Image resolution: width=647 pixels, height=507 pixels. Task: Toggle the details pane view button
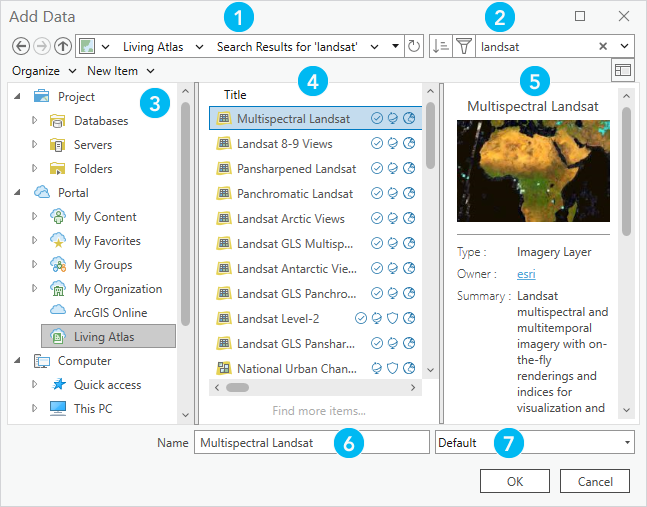click(x=624, y=71)
